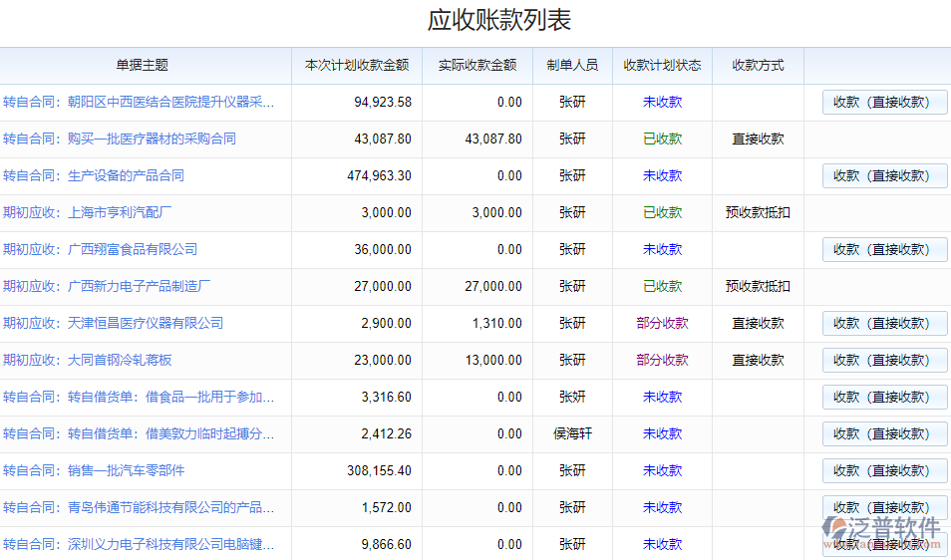Click the 收款计划状态 column header

[662, 66]
